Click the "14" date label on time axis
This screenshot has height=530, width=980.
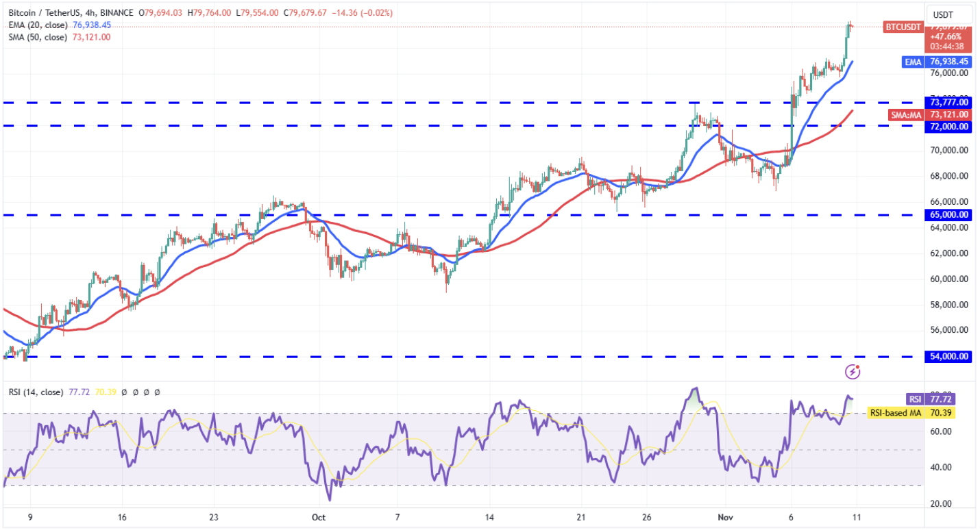[x=489, y=518]
